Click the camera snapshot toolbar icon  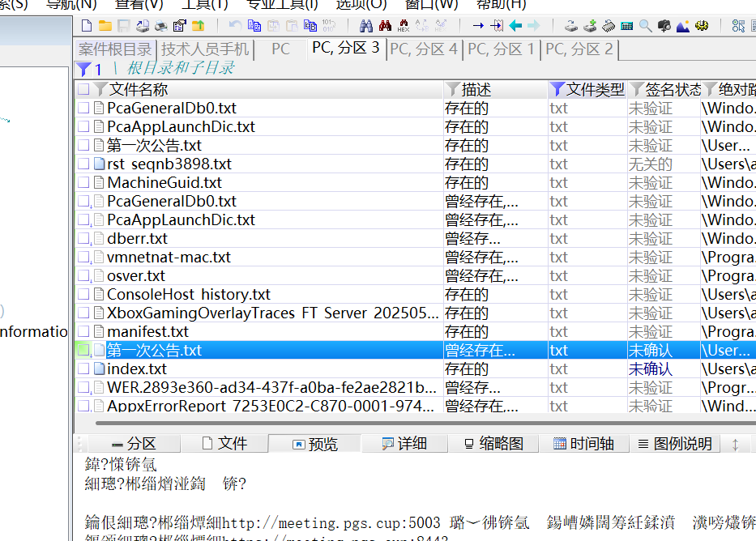coord(664,26)
